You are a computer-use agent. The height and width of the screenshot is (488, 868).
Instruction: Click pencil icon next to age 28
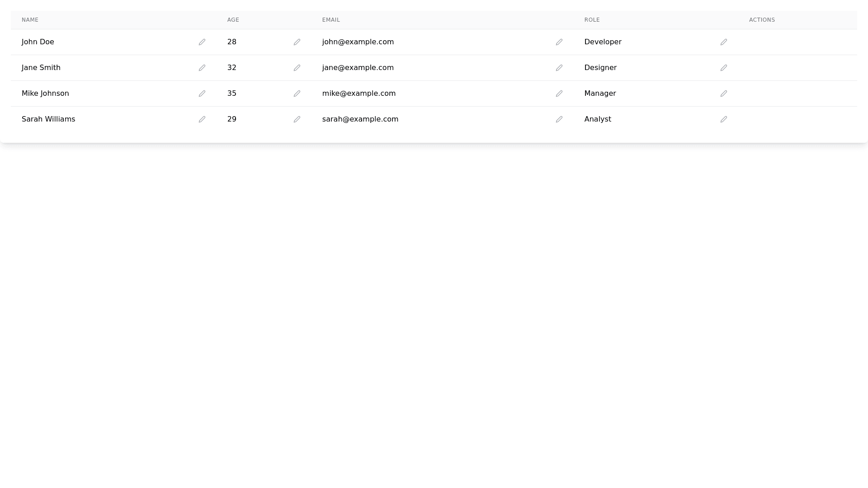click(297, 42)
